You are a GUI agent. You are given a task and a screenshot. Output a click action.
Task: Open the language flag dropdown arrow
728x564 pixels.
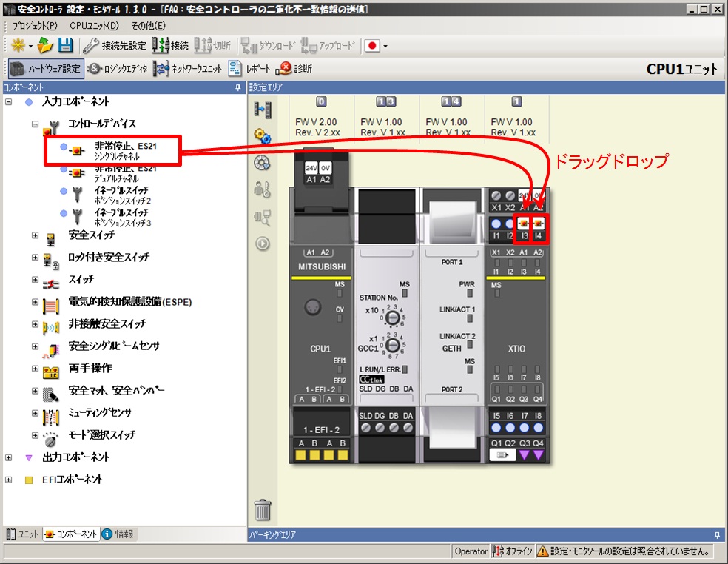click(385, 46)
